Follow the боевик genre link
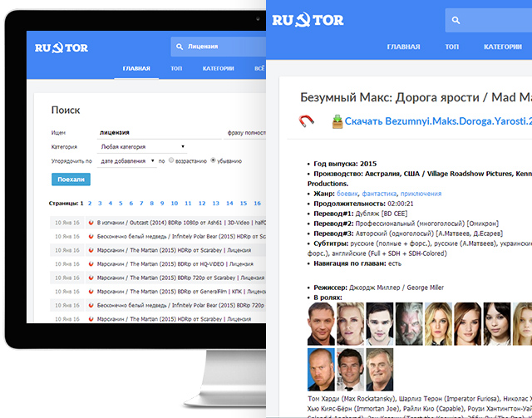The width and height of the screenshot is (532, 418). pos(347,194)
